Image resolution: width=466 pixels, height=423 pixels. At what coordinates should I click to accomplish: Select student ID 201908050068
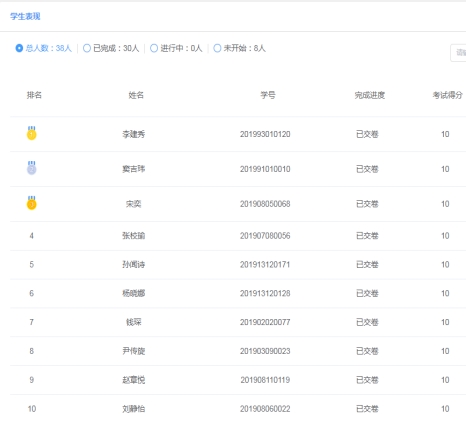point(265,204)
